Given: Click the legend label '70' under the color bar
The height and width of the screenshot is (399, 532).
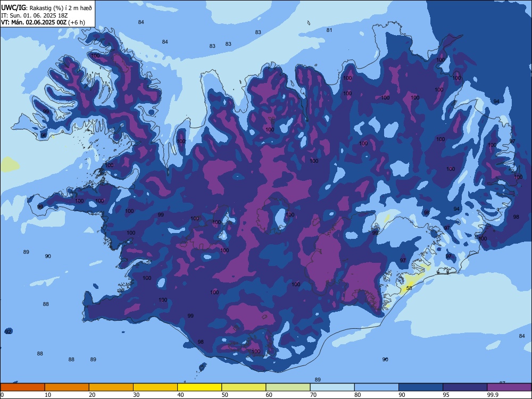Looking at the screenshot, I should tap(313, 395).
